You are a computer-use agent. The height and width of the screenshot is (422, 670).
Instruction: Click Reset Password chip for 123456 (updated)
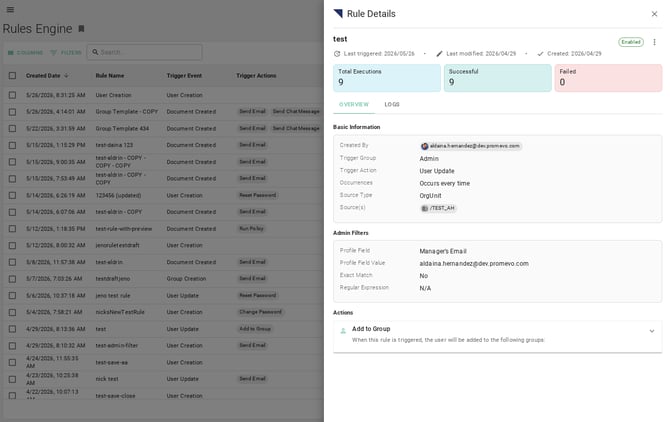pos(258,195)
